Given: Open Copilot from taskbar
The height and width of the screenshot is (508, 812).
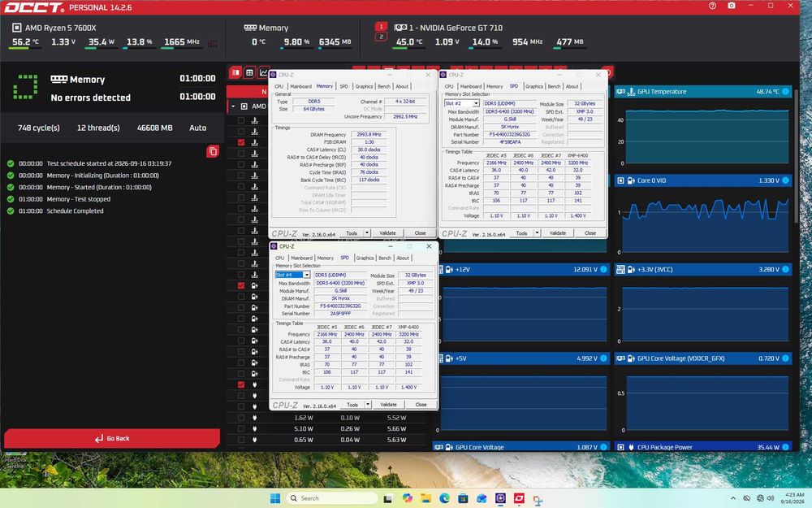Looking at the screenshot, I should (407, 498).
